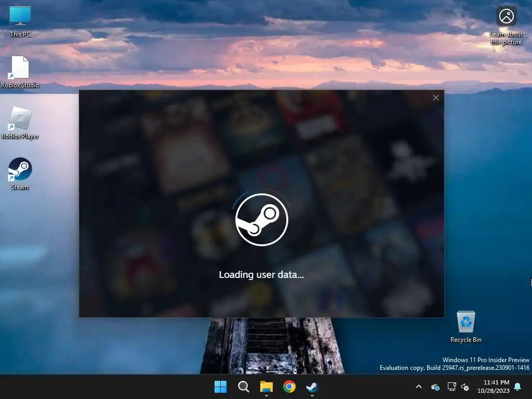Select the Roblox Studio desktop shortcut

(20, 72)
